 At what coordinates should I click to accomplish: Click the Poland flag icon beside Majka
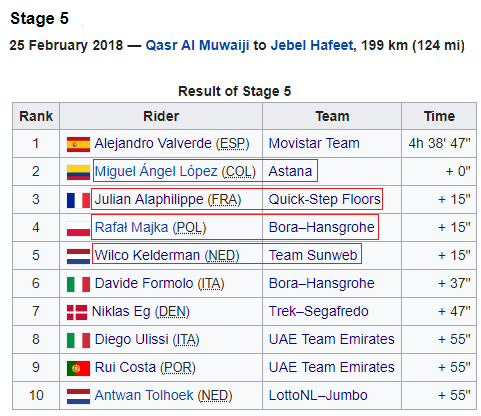[x=78, y=228]
